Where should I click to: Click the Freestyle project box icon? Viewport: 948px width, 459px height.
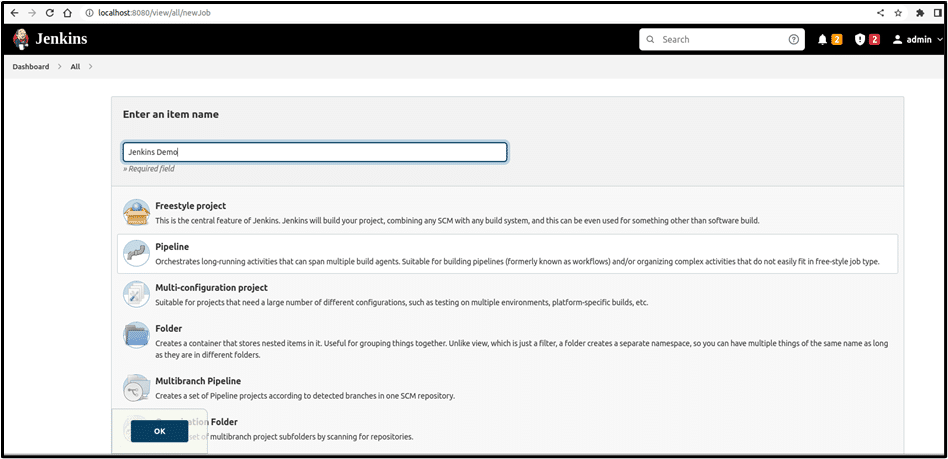pos(136,213)
